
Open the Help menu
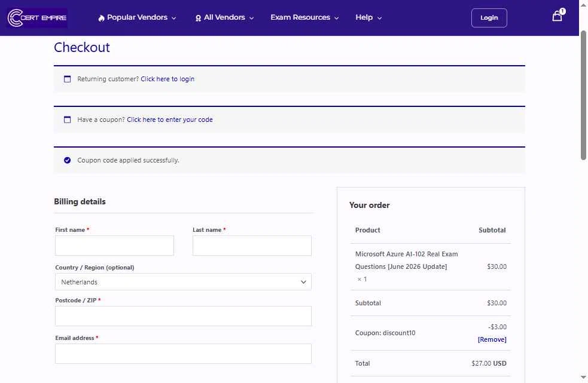pyautogui.click(x=368, y=17)
